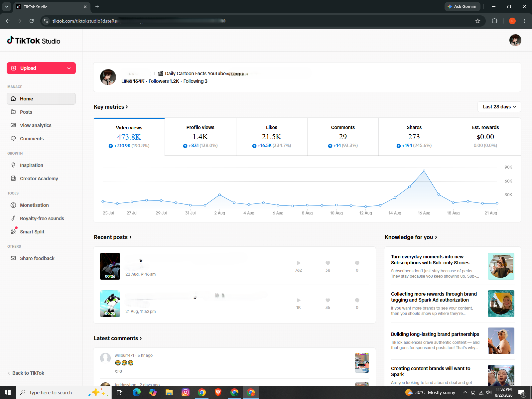Click the taskbar search box
532x399 pixels.
[63, 392]
